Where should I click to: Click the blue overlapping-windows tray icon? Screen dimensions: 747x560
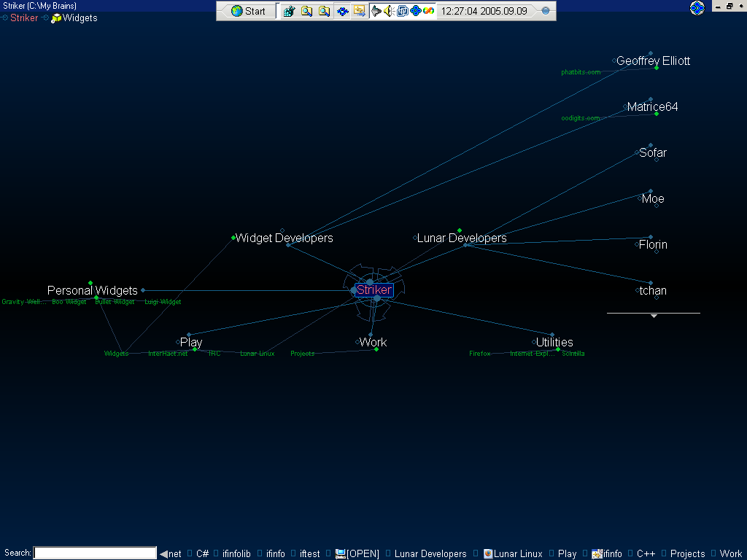[x=403, y=11]
